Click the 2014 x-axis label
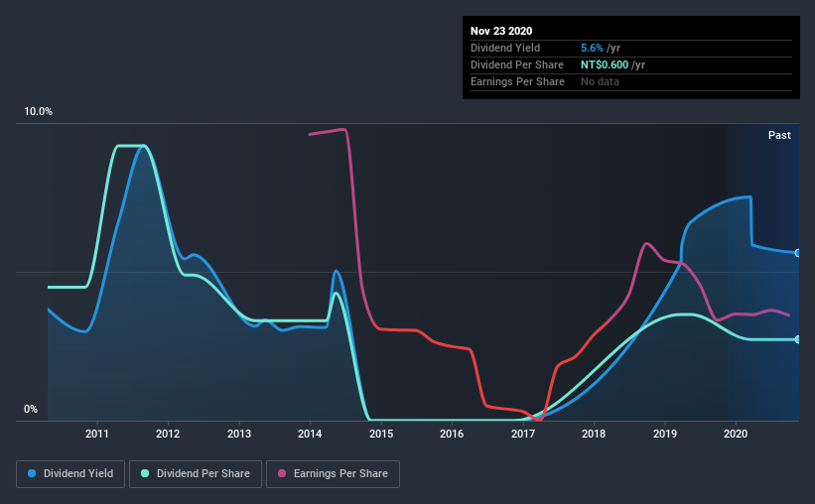 pyautogui.click(x=310, y=434)
